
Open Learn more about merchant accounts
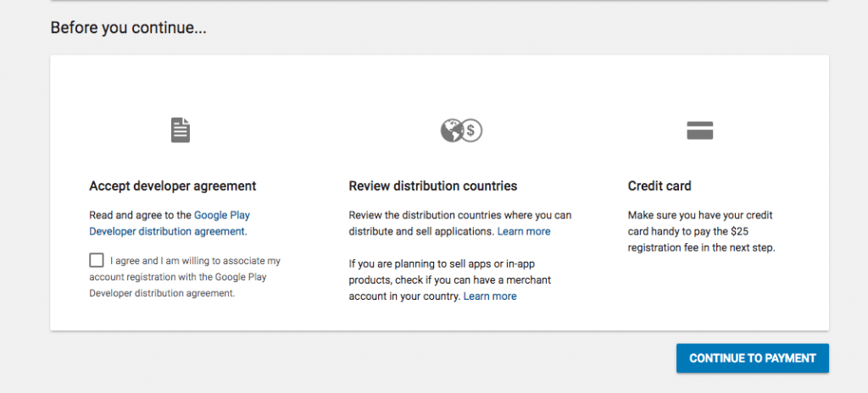[490, 296]
